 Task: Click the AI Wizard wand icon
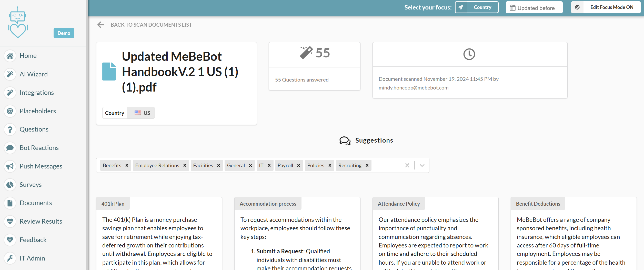pyautogui.click(x=10, y=74)
